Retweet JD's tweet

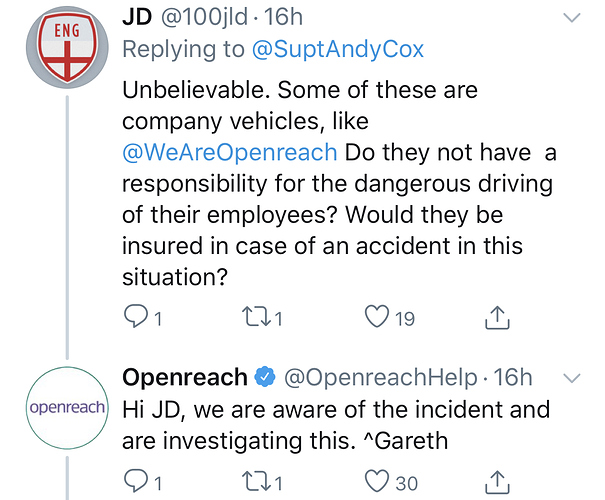coord(256,318)
